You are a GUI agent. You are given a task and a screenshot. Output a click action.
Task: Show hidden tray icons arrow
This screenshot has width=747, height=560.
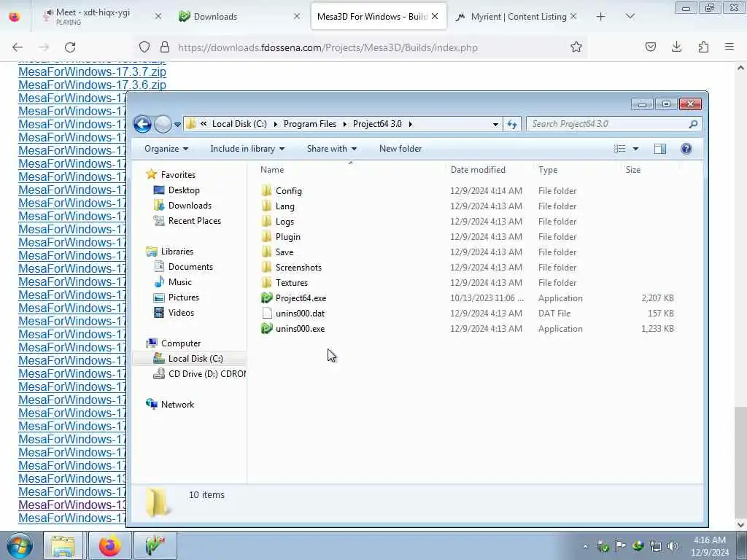tap(585, 547)
